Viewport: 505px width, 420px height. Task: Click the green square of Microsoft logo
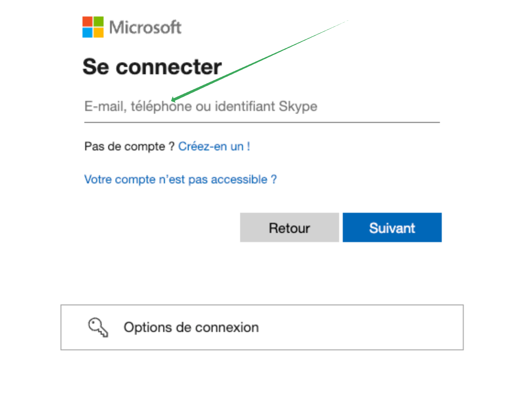pyautogui.click(x=98, y=22)
